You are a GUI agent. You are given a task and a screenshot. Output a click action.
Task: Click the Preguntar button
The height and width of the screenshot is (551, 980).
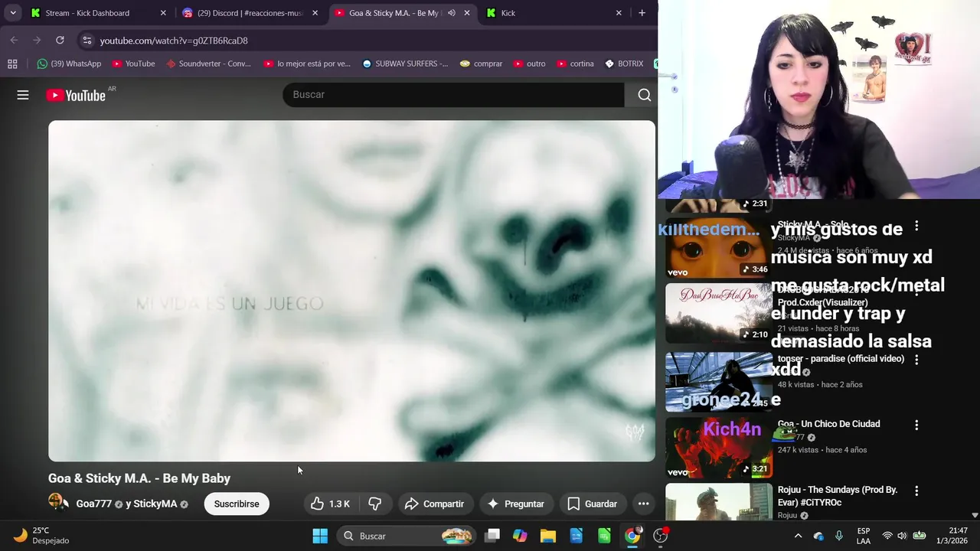click(x=515, y=504)
